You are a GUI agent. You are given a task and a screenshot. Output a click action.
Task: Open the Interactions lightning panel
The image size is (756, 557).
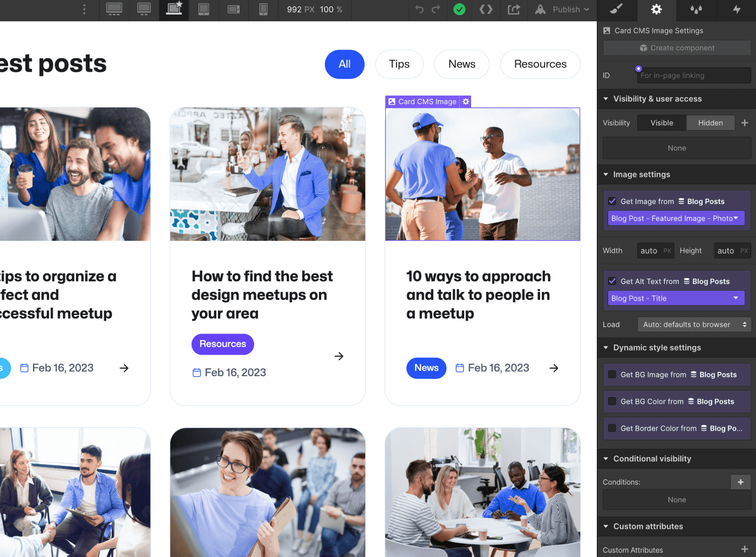click(736, 10)
